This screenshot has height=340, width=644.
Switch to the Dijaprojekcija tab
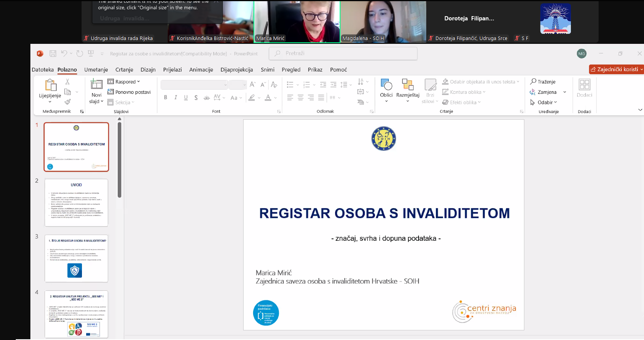[237, 70]
